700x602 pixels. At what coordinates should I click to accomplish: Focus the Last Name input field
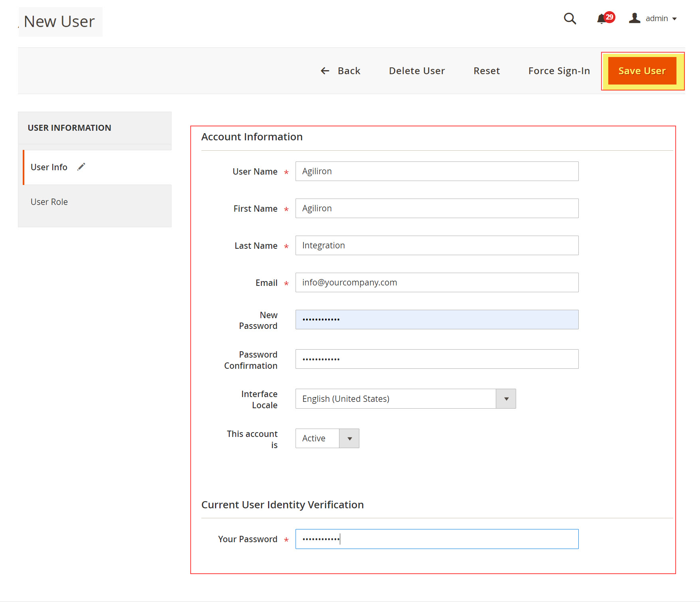tap(437, 245)
